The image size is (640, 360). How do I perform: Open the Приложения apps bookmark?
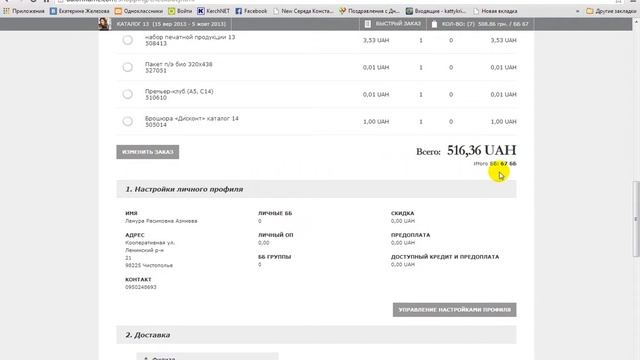pos(24,11)
